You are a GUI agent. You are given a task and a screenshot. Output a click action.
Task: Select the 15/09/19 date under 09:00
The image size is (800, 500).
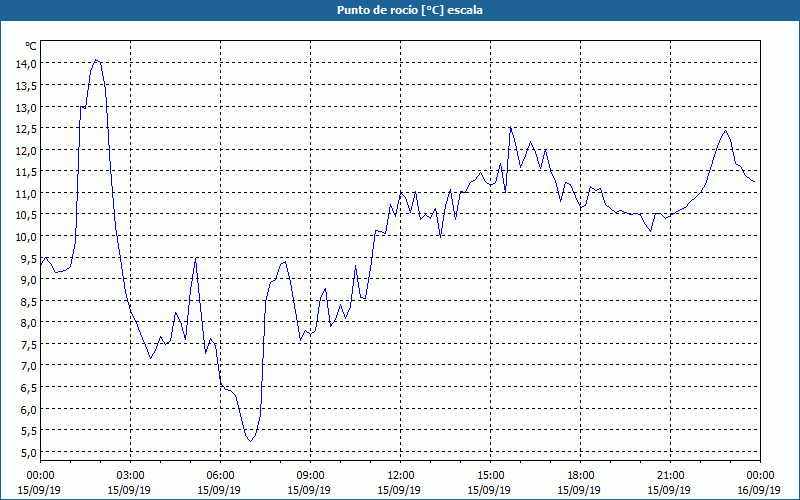click(309, 490)
